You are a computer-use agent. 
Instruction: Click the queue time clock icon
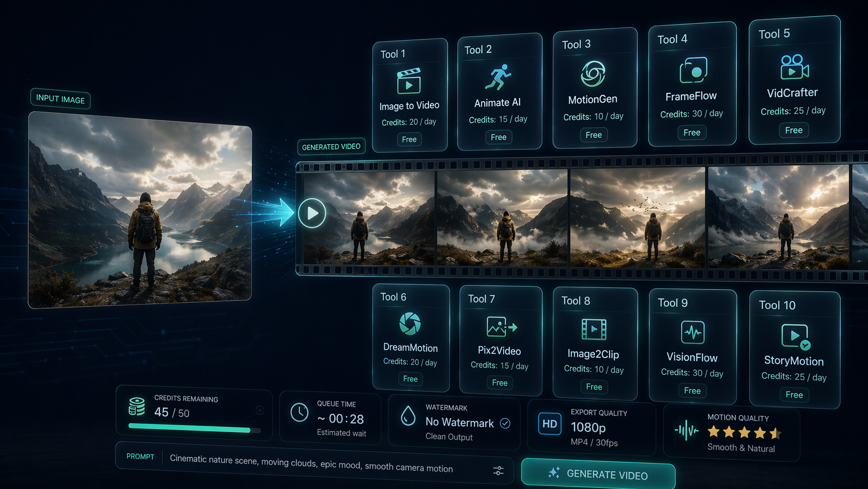pos(300,413)
